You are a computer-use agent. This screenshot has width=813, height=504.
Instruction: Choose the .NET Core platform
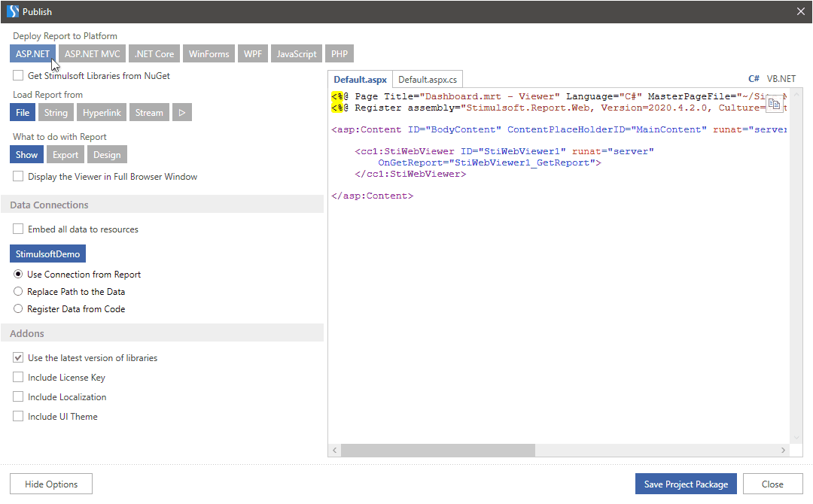point(154,54)
